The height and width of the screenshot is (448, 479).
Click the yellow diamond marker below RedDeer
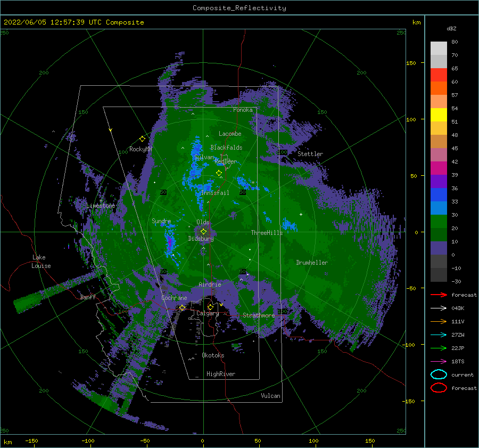point(219,173)
